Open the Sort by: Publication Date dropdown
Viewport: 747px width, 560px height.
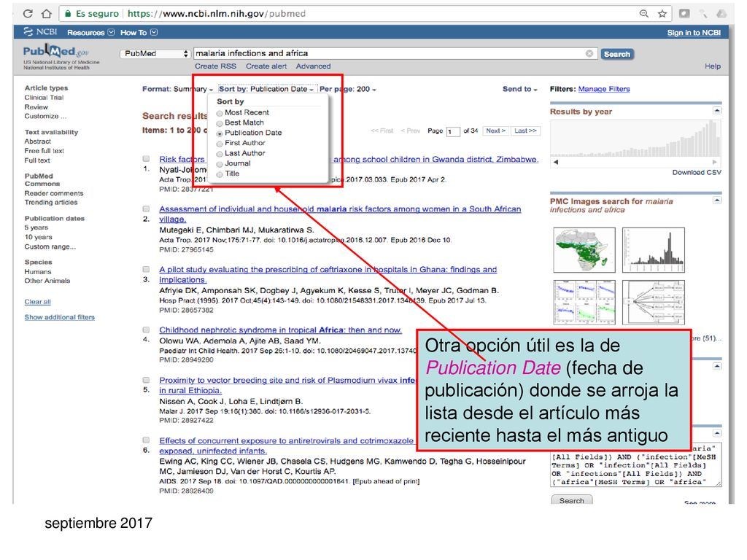(266, 89)
